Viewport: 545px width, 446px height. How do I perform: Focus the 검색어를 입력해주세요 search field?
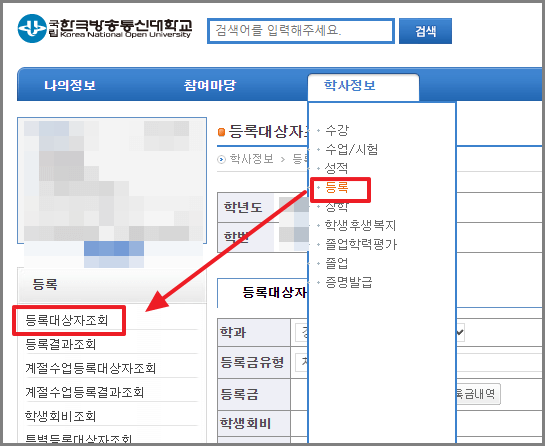301,31
